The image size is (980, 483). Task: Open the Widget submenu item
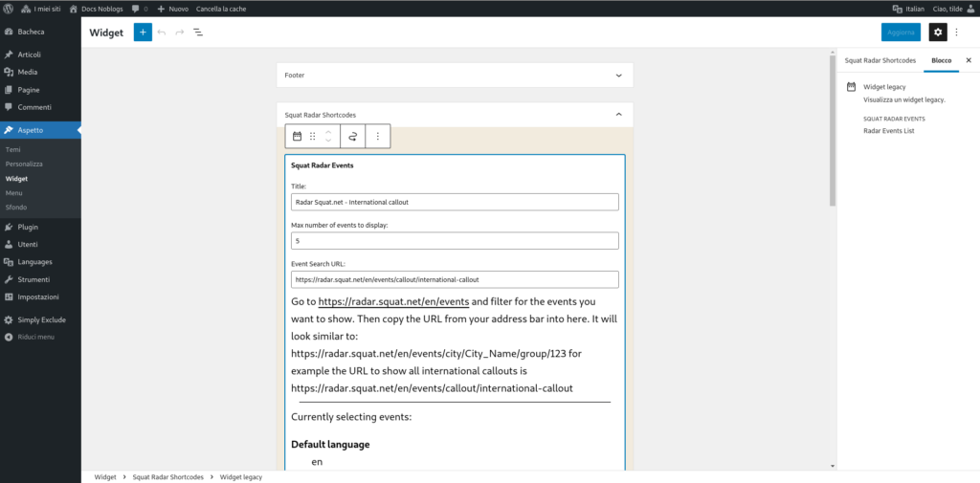tap(16, 178)
